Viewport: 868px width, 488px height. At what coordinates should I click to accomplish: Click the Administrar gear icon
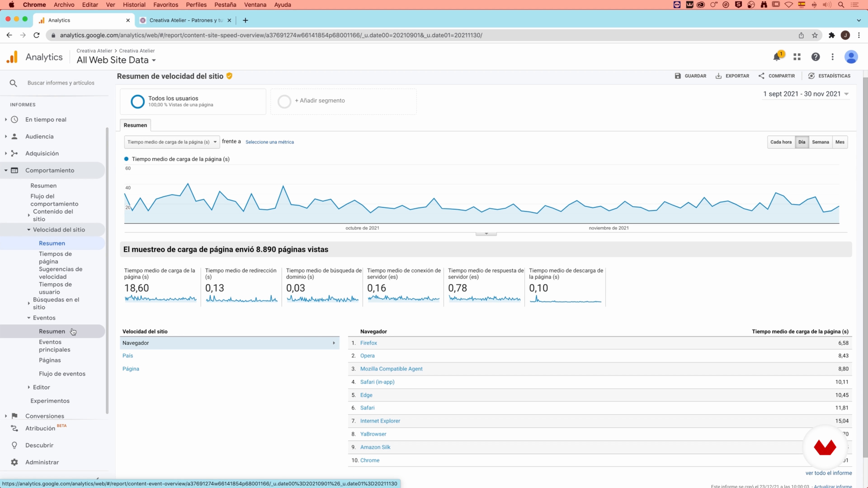[x=14, y=462]
